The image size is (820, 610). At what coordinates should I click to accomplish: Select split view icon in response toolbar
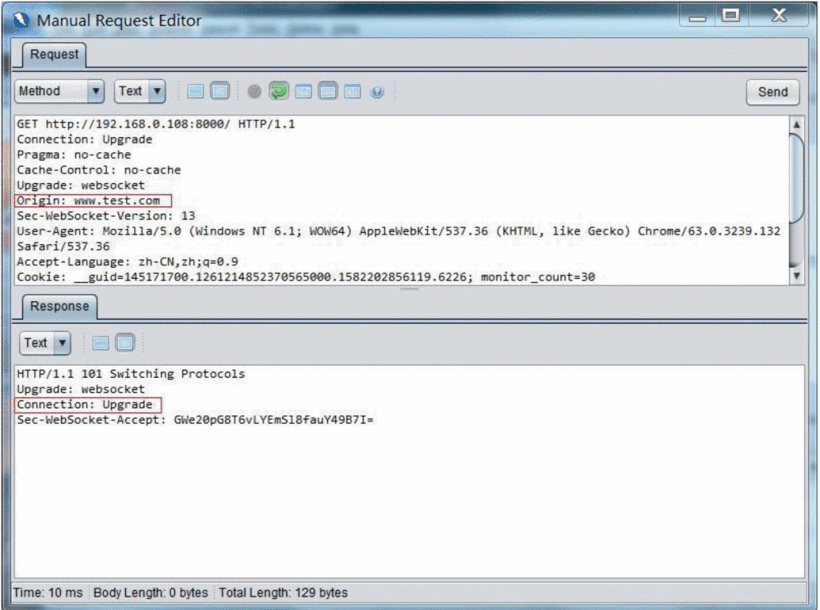[x=124, y=343]
